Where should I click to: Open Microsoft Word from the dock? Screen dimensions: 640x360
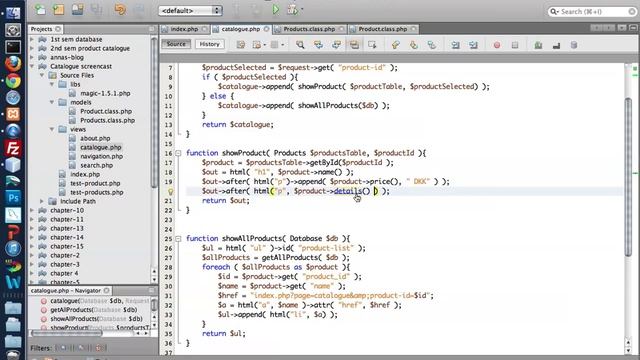(x=13, y=282)
